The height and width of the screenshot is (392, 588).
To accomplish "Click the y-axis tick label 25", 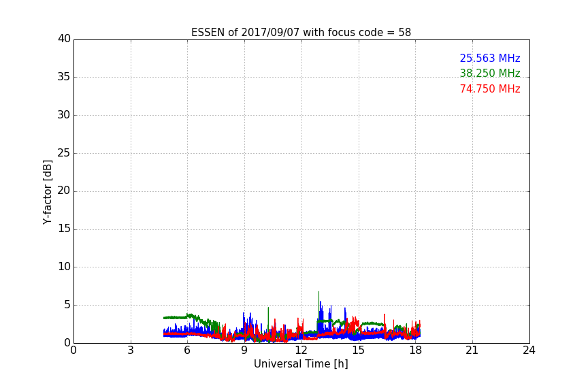I will [x=64, y=153].
